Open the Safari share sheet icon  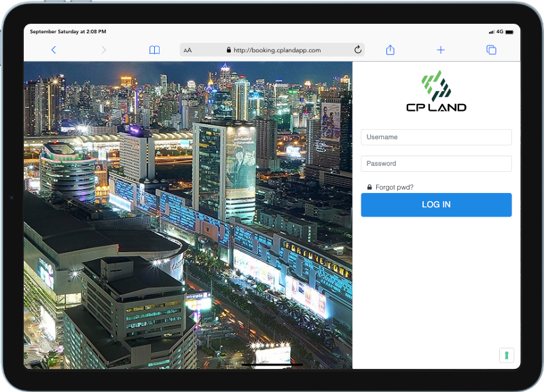click(391, 50)
